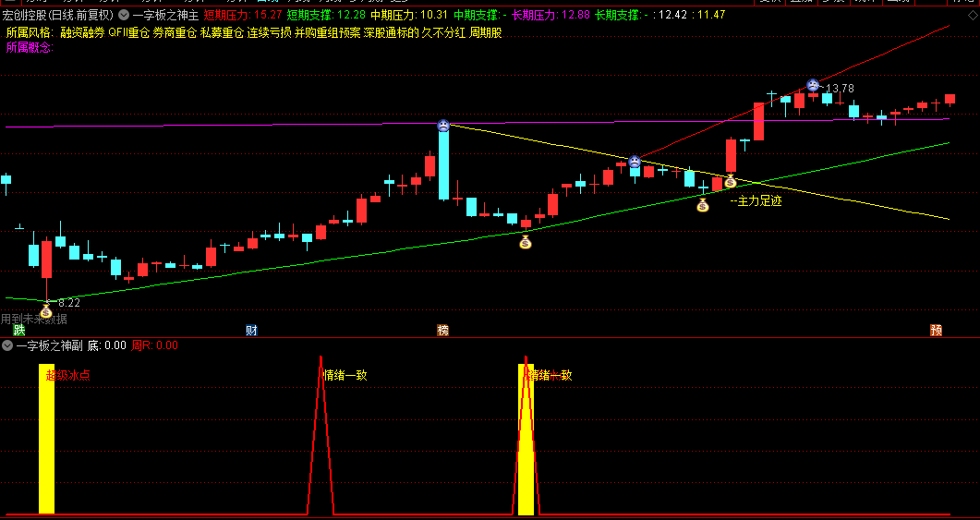Click the 周R: 0.00 readout
The height and width of the screenshot is (520, 980).
[154, 345]
